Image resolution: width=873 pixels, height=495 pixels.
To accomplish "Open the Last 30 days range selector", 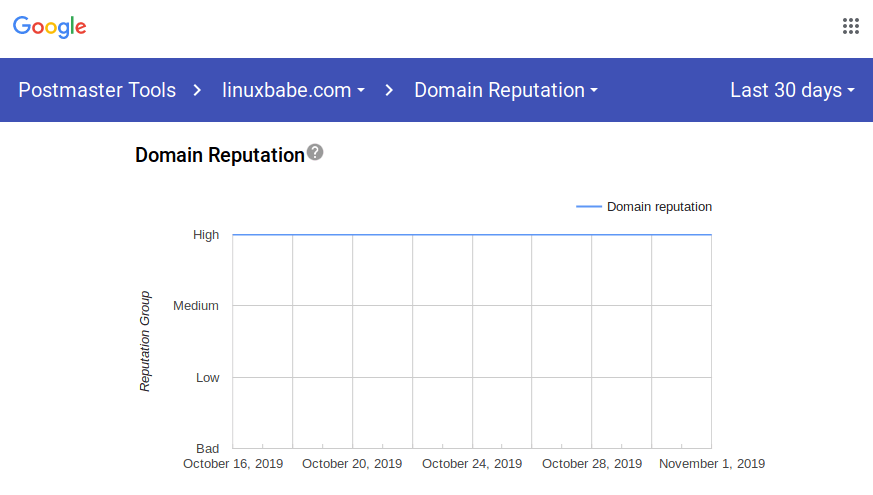I will [x=792, y=90].
